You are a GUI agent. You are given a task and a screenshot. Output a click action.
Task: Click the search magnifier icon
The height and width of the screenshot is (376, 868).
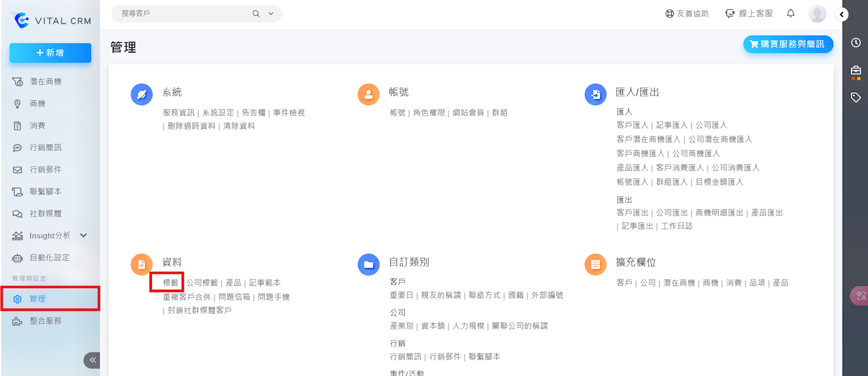pyautogui.click(x=256, y=14)
